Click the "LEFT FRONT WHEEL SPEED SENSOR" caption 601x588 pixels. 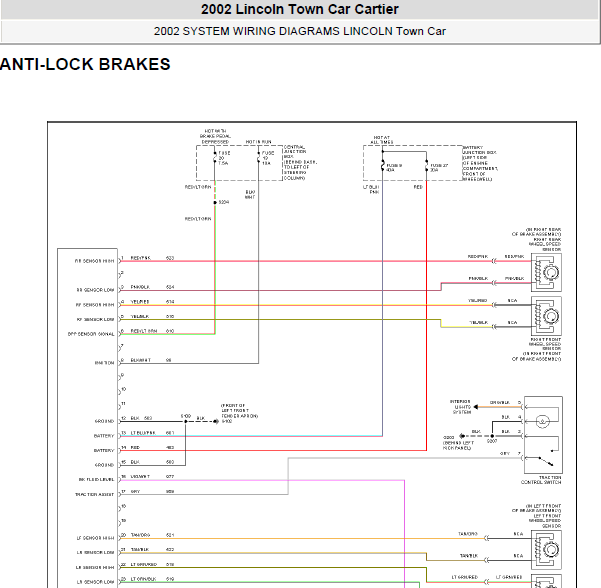(x=544, y=521)
